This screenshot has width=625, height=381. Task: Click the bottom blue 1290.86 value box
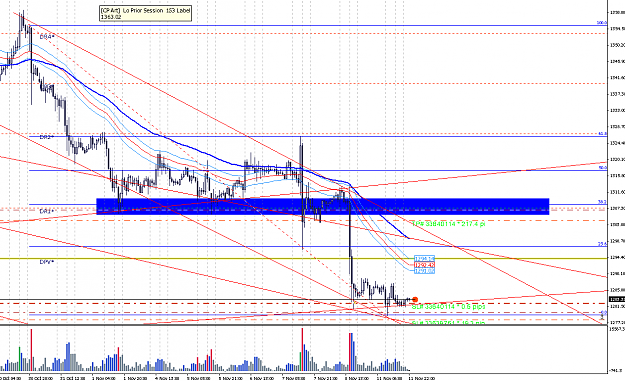425,271
